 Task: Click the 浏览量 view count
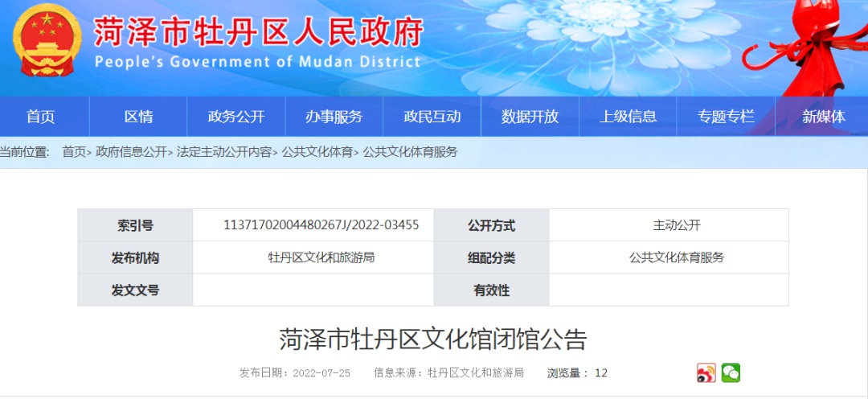point(577,373)
